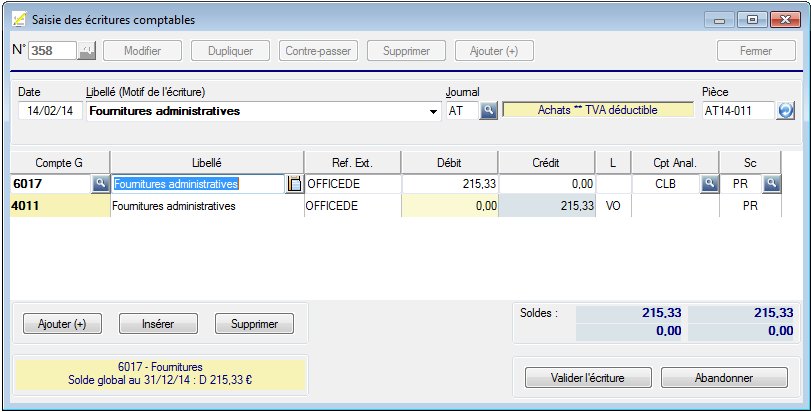
Task: Click the Pièce field AT14-011
Action: click(x=739, y=111)
